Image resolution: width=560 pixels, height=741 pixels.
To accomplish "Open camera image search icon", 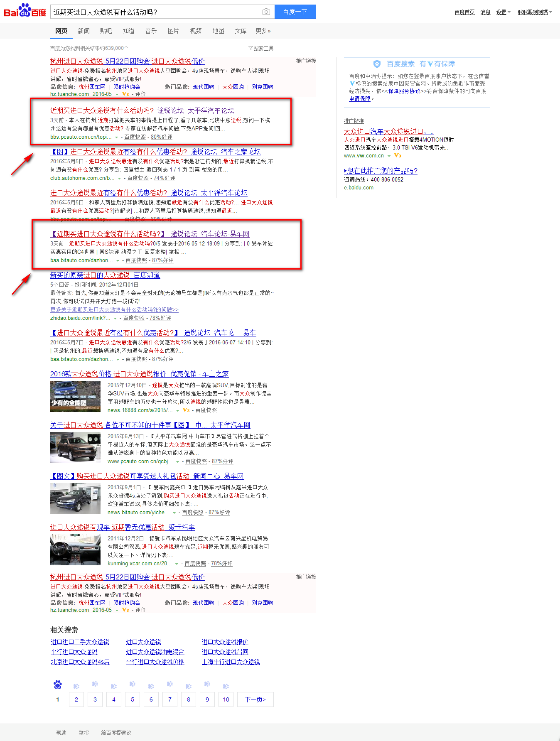I will [266, 12].
